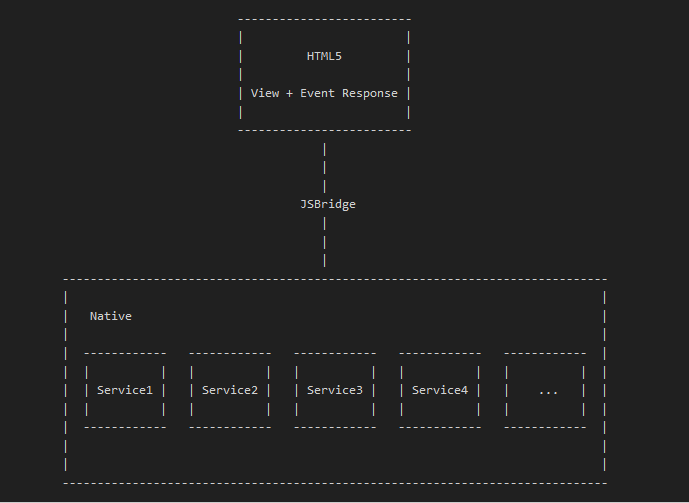Click the "View + Event Response" text

tap(324, 93)
